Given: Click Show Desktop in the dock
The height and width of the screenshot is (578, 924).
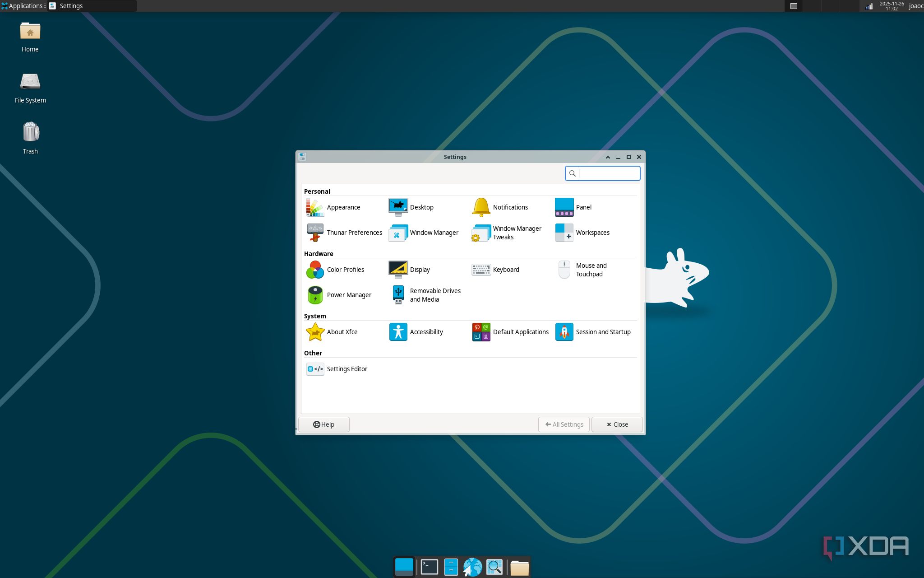Looking at the screenshot, I should (x=404, y=567).
